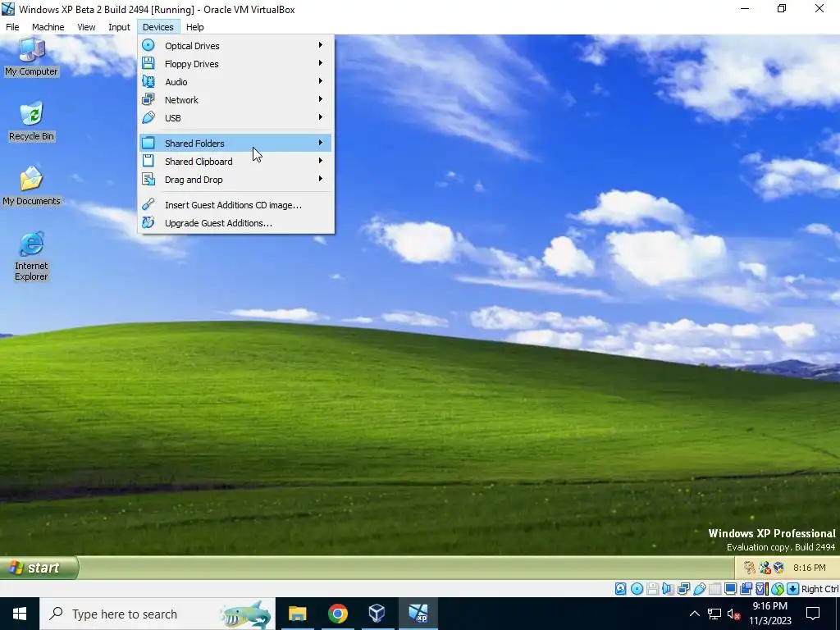This screenshot has width=840, height=630.
Task: Close the open Devices menu
Action: pyautogui.click(x=158, y=27)
